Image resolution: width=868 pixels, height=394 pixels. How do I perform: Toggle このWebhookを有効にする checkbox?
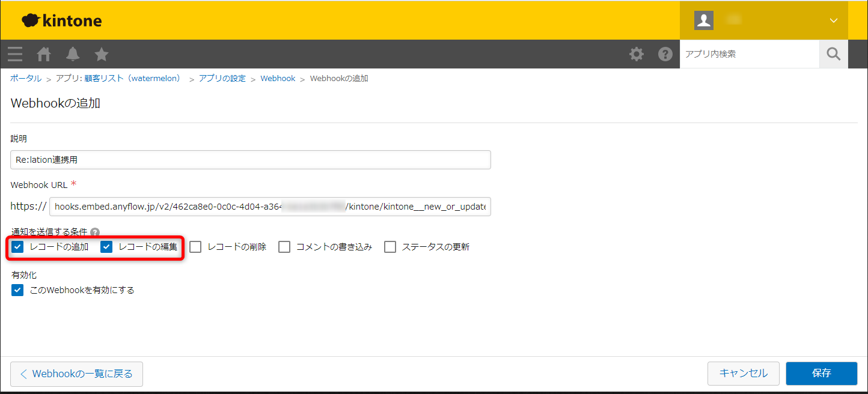[x=18, y=290]
